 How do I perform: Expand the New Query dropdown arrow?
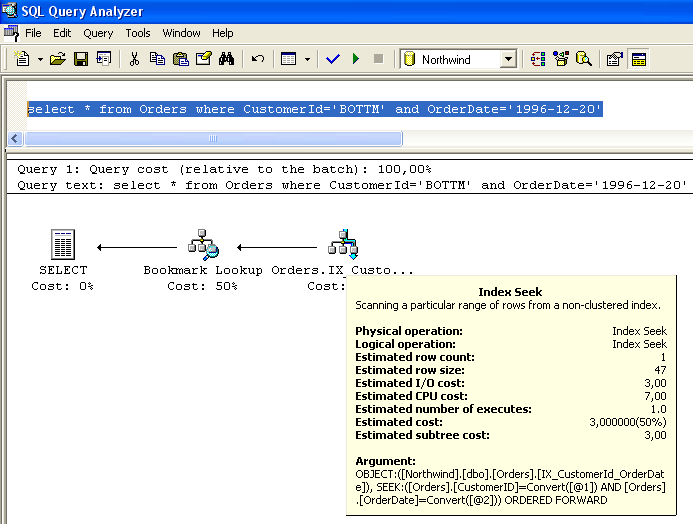pyautogui.click(x=39, y=59)
